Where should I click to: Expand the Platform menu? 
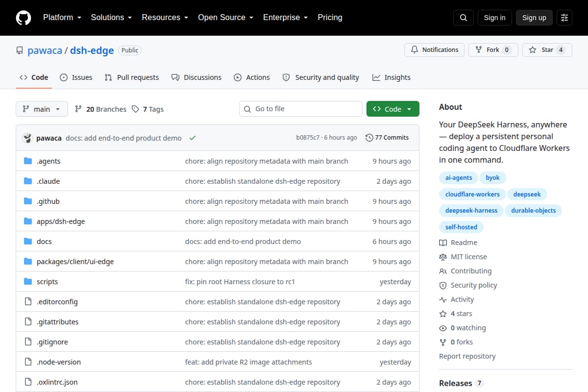coord(63,18)
